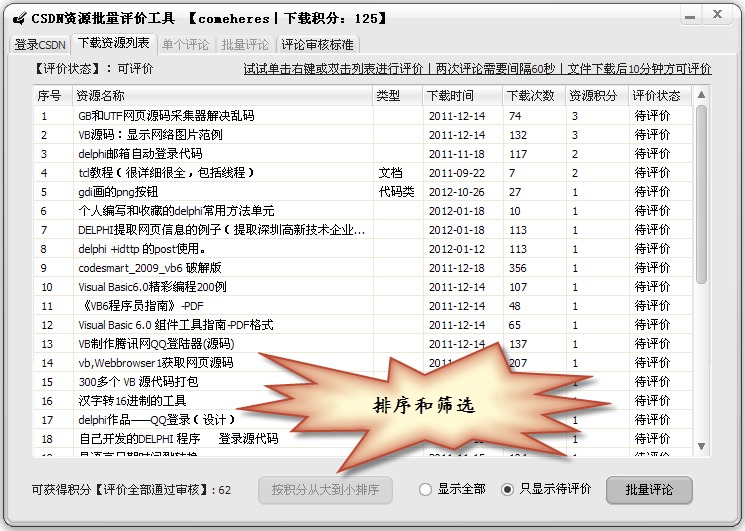Image resolution: width=745 pixels, height=531 pixels.
Task: Select row VB源码：显示网络图片范例
Action: [363, 135]
